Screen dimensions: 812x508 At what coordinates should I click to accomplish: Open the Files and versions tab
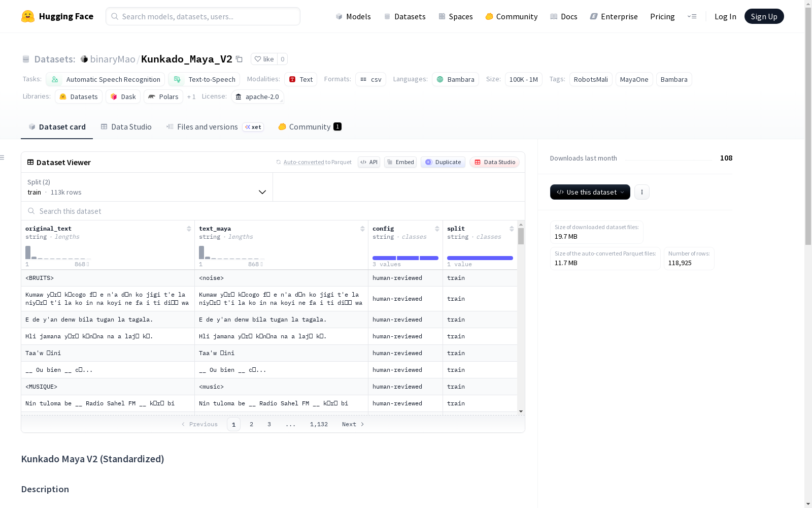tap(215, 127)
